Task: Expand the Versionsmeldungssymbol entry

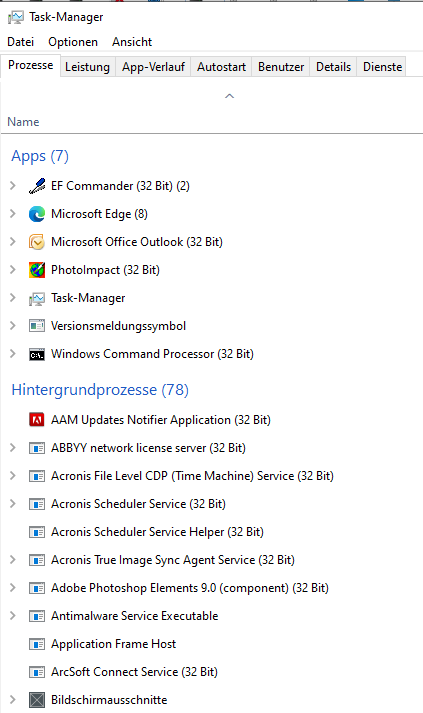Action: [13, 326]
